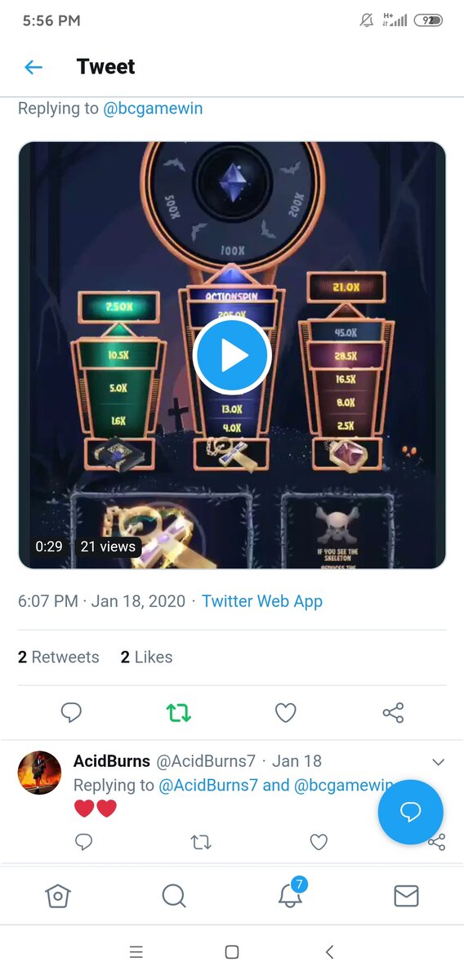
Task: Share the main tweet
Action: pyautogui.click(x=393, y=713)
